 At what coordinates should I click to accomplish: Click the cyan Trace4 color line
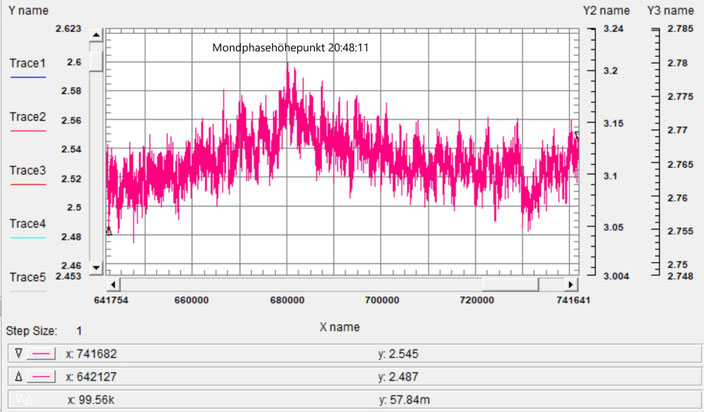(28, 238)
